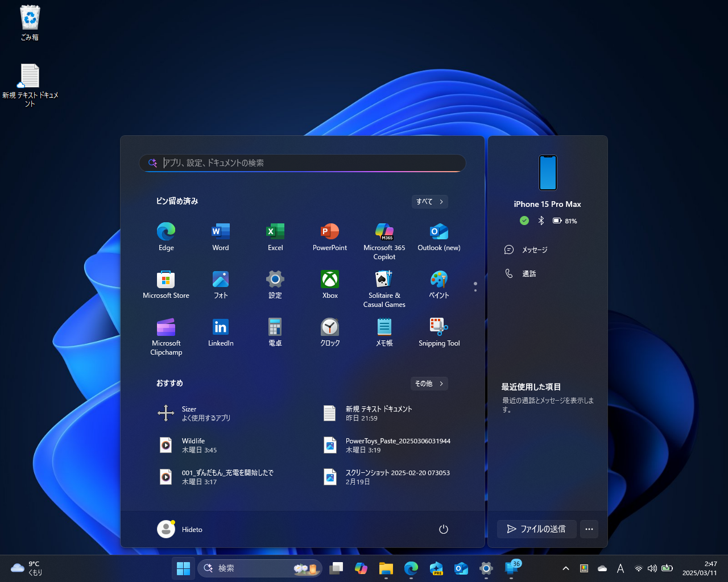728x582 pixels.
Task: Open メモ帳 notepad app
Action: (384, 332)
